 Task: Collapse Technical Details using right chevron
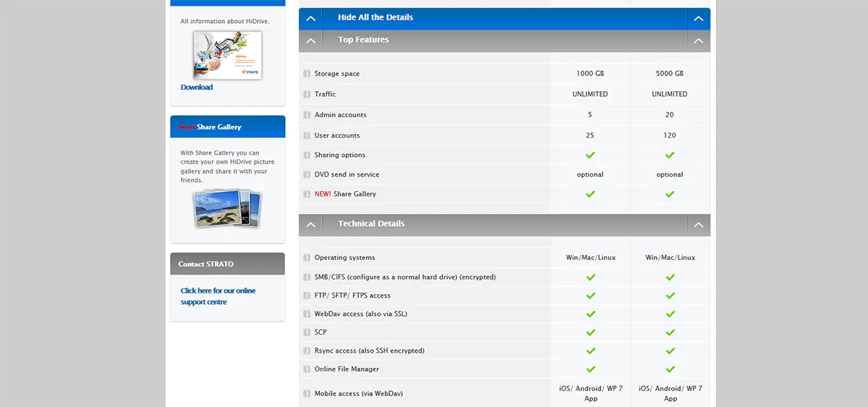[x=698, y=225]
